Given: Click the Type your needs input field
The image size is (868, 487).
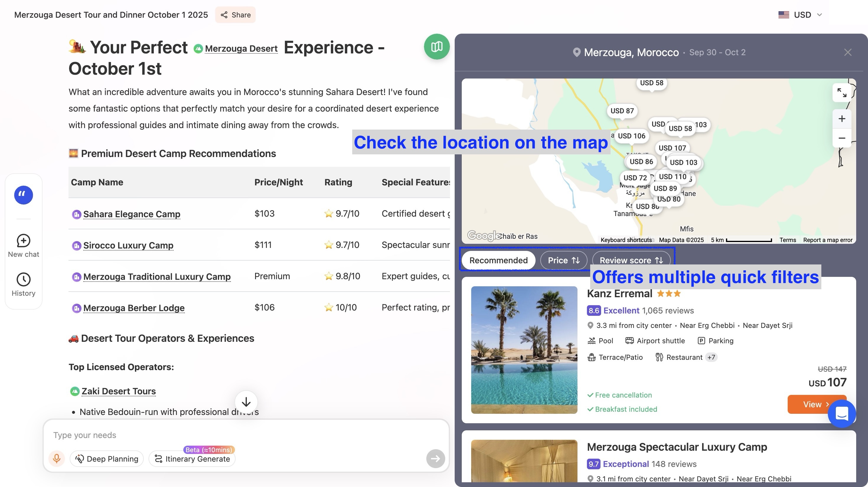Looking at the screenshot, I should pos(246,435).
